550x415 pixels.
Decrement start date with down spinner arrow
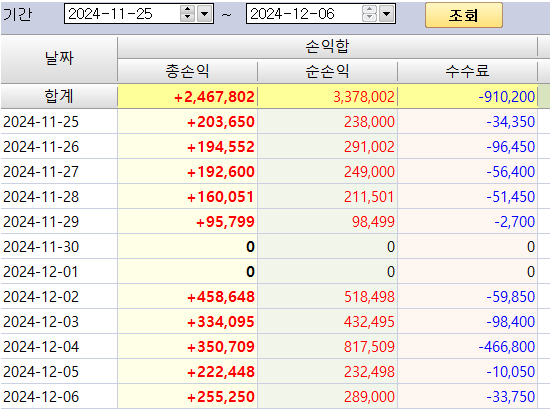(188, 18)
